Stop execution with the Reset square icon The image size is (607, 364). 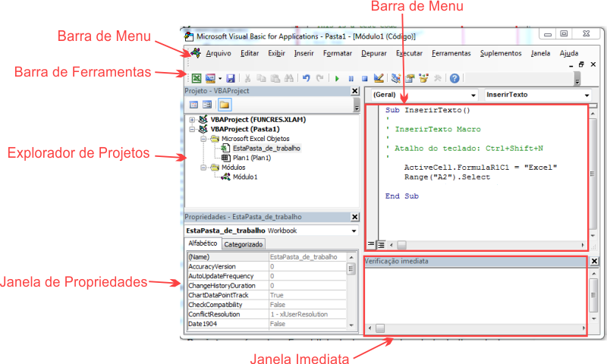click(x=364, y=78)
